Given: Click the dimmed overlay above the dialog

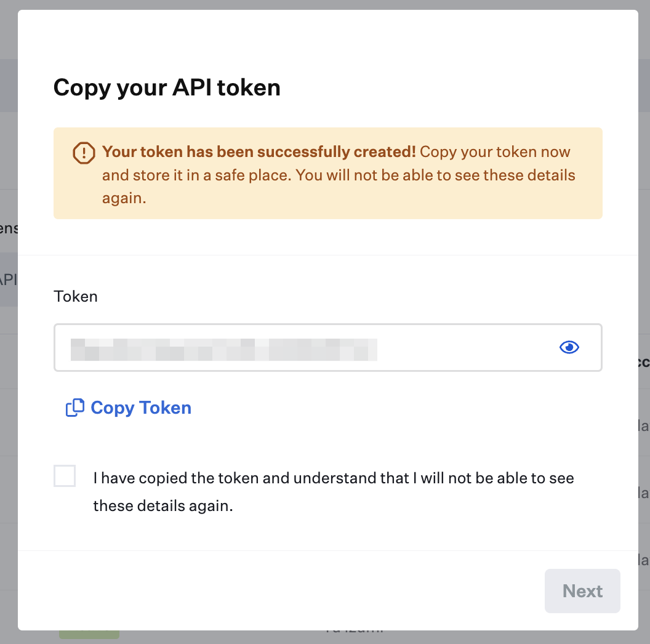Looking at the screenshot, I should pyautogui.click(x=325, y=4).
